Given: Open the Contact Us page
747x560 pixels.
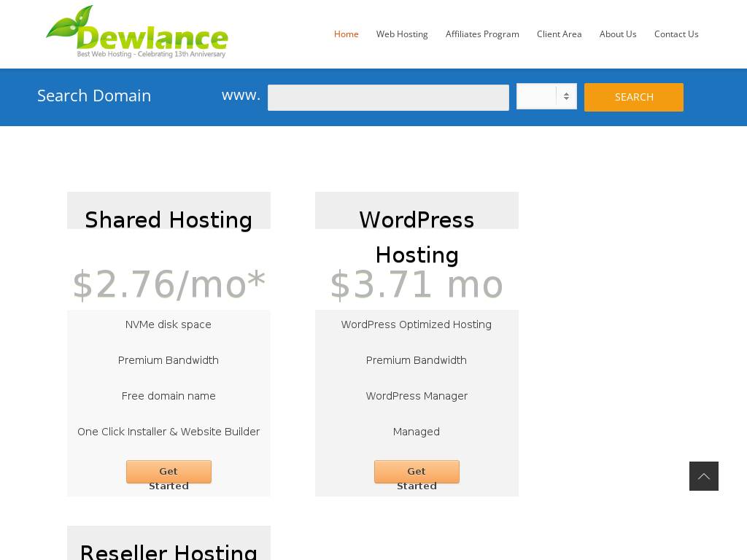Looking at the screenshot, I should tap(676, 34).
